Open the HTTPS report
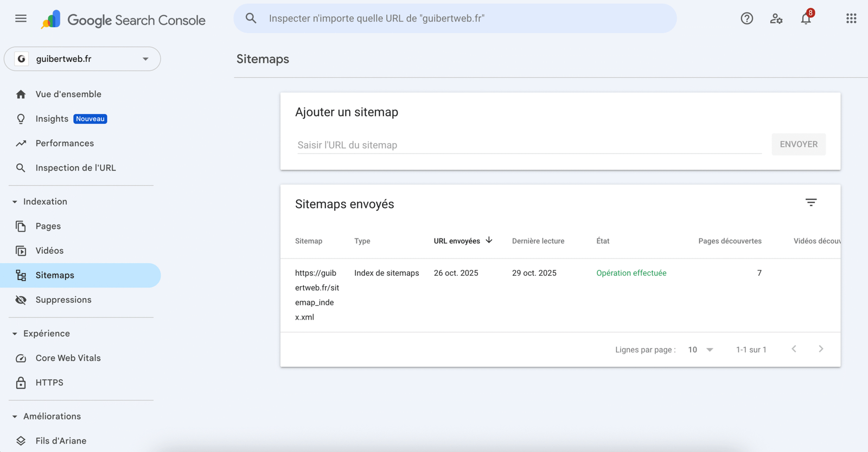This screenshot has height=452, width=868. 80,383
